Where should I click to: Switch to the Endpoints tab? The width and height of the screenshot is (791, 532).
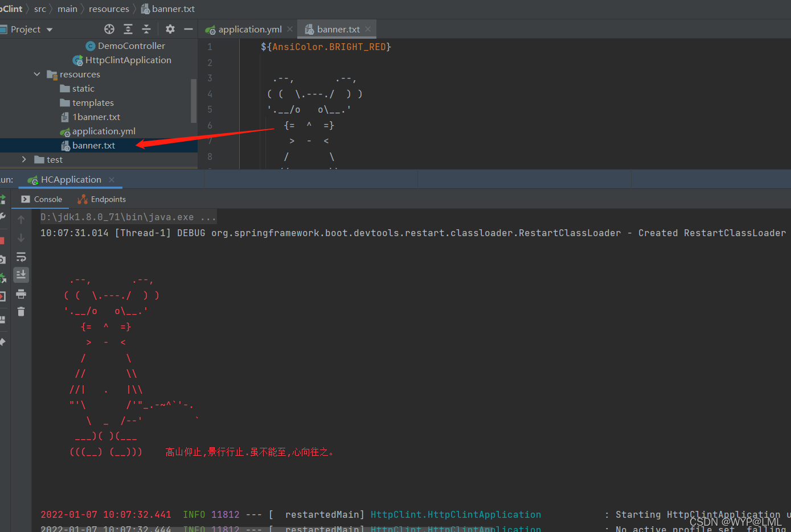pyautogui.click(x=101, y=199)
